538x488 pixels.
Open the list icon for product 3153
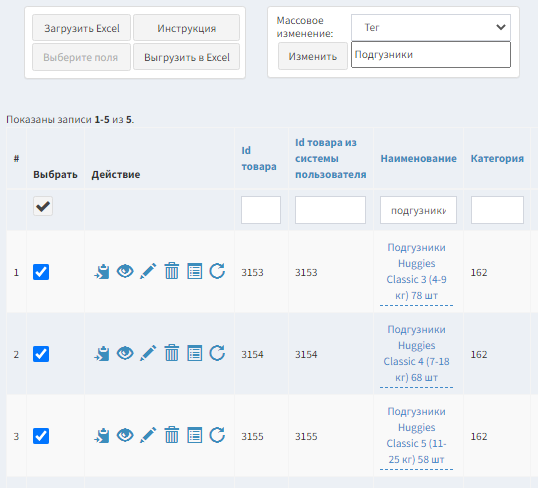pos(195,271)
